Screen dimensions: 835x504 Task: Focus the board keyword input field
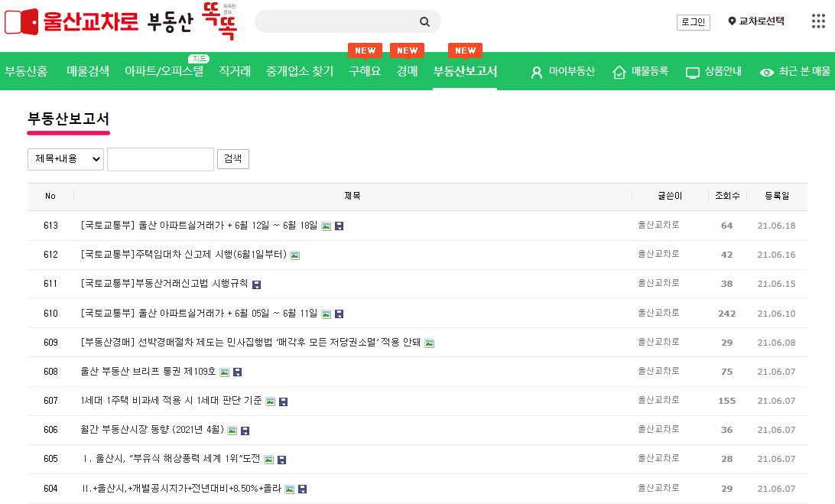click(161, 159)
